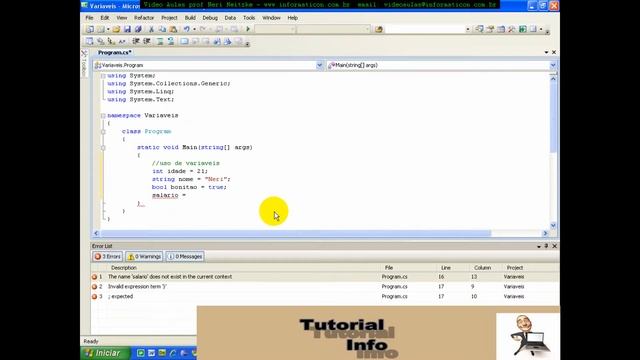The height and width of the screenshot is (360, 640).
Task: Open the Undo history dropdown arrow
Action: (194, 29)
